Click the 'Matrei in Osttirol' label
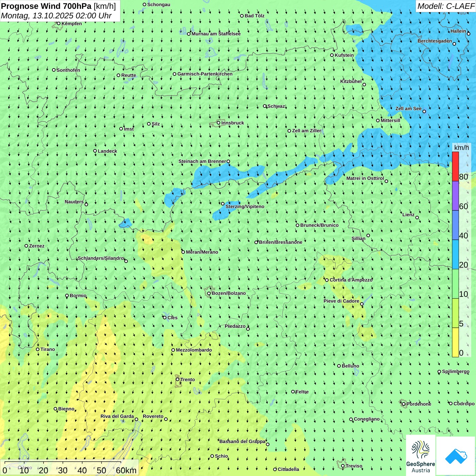476x476 pixels. coord(365,178)
